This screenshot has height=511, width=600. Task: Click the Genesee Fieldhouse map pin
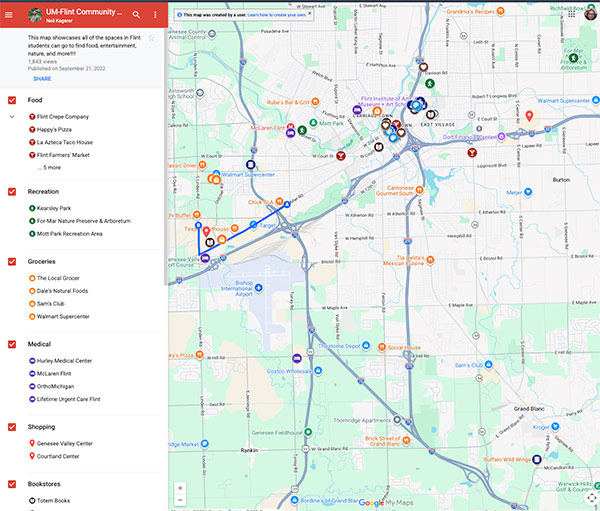[x=308, y=432]
